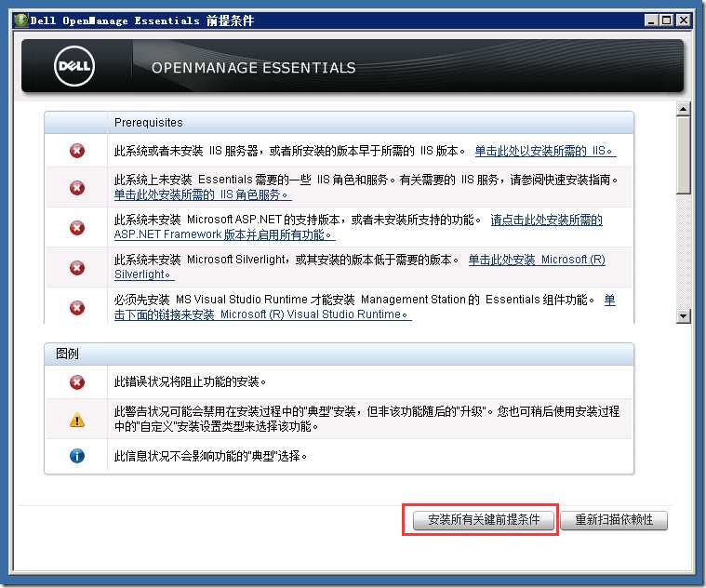Open the link 单击此处安装所需的 IIS 角色服务

[203, 194]
